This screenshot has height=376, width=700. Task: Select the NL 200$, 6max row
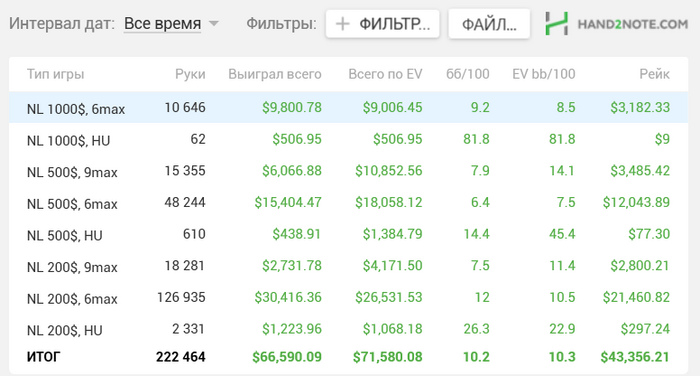(x=348, y=297)
